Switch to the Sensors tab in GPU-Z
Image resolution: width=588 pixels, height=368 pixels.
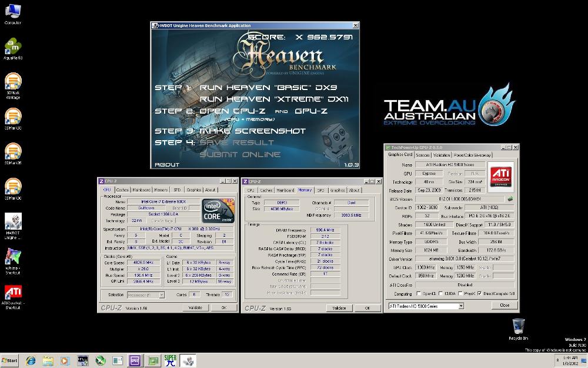423,155
